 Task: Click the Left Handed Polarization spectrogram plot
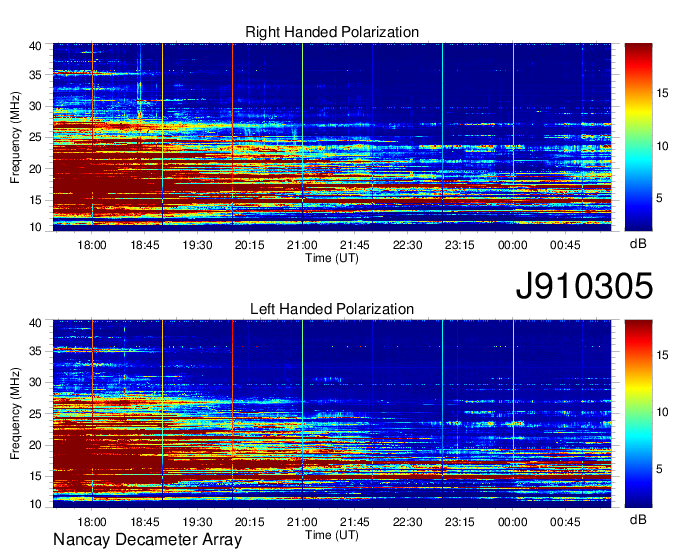pos(332,414)
